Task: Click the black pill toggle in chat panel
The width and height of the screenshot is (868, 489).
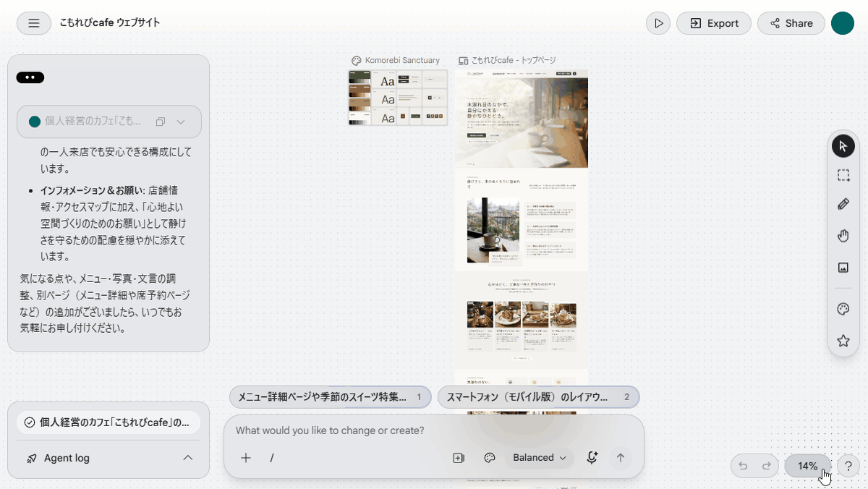Action: tap(30, 77)
